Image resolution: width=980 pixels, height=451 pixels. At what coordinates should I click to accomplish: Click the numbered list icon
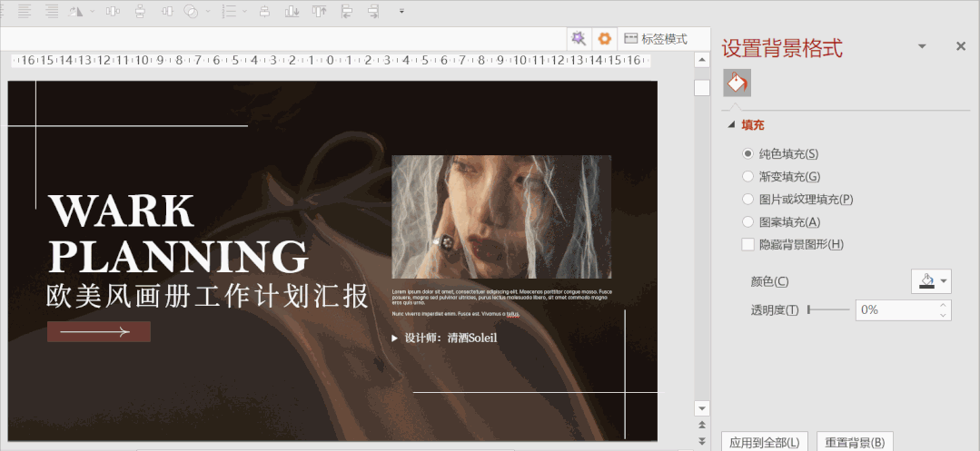(230, 11)
